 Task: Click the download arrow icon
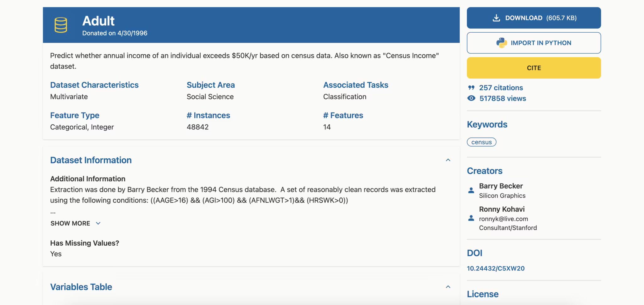[x=497, y=18]
